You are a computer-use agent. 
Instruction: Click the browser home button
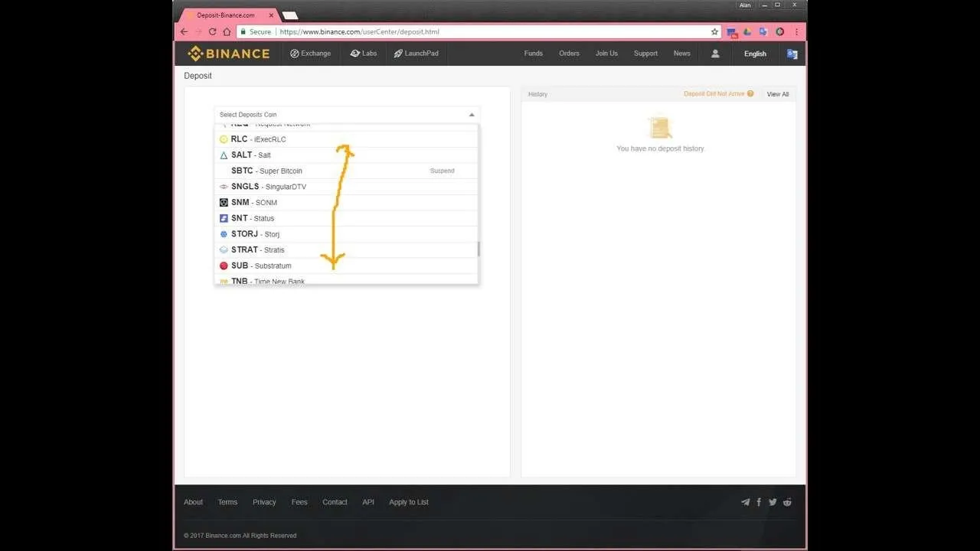(x=227, y=31)
